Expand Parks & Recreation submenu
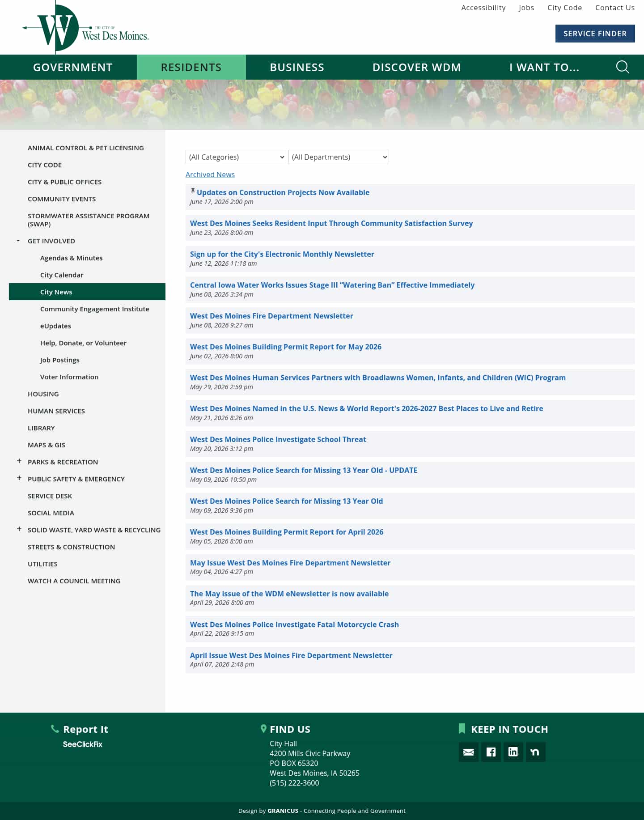The image size is (644, 820). [19, 461]
